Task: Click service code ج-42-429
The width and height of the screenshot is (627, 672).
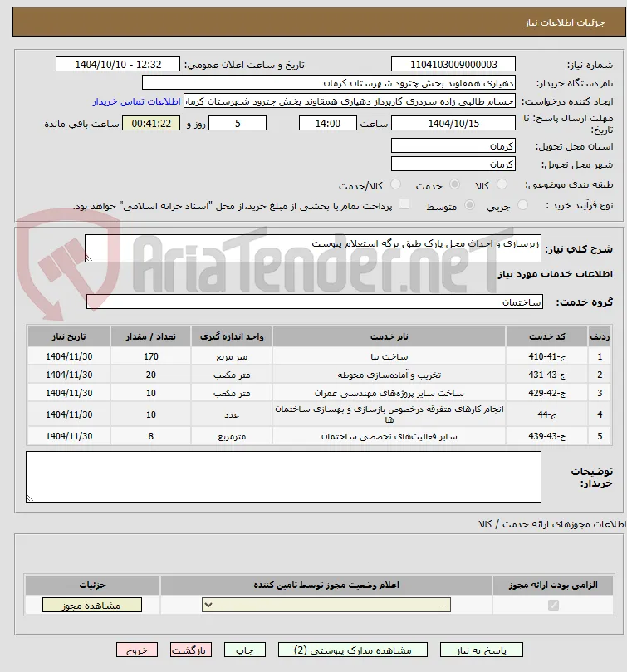Action: (x=546, y=393)
